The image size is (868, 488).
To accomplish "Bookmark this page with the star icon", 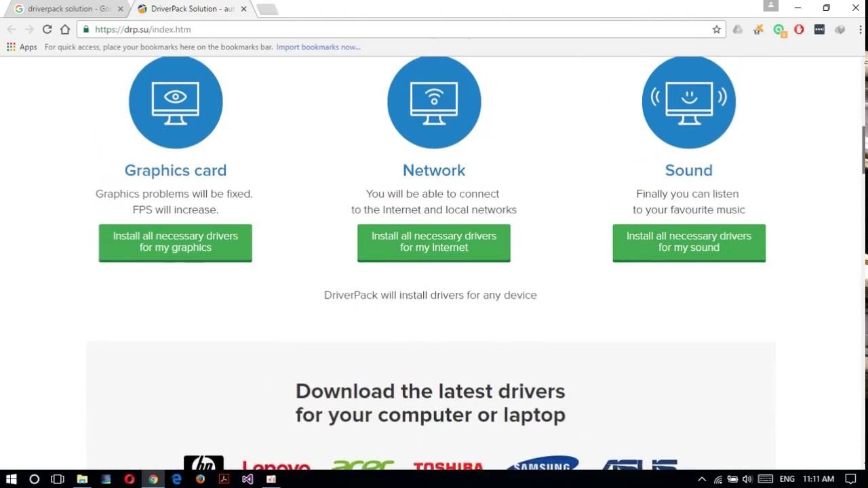I will click(716, 29).
